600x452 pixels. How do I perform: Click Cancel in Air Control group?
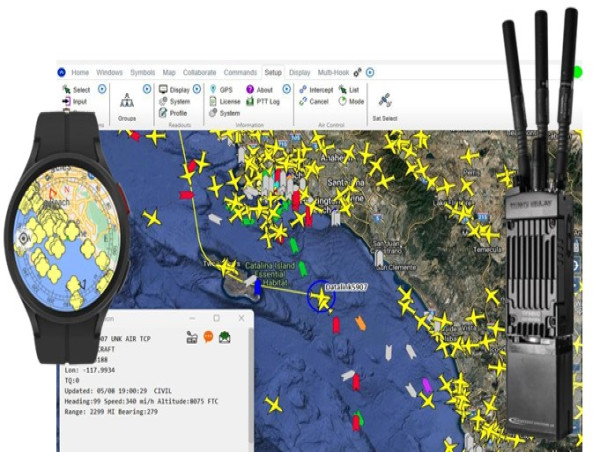pyautogui.click(x=314, y=101)
